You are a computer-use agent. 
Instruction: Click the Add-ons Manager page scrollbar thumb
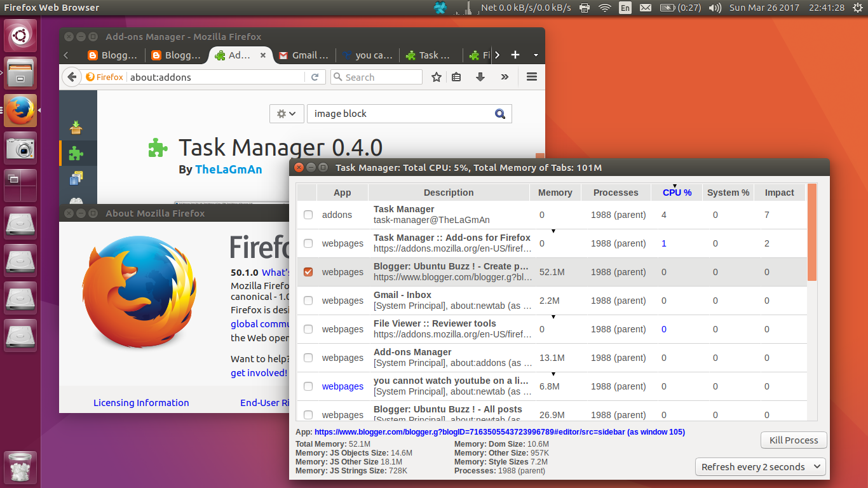click(540, 156)
